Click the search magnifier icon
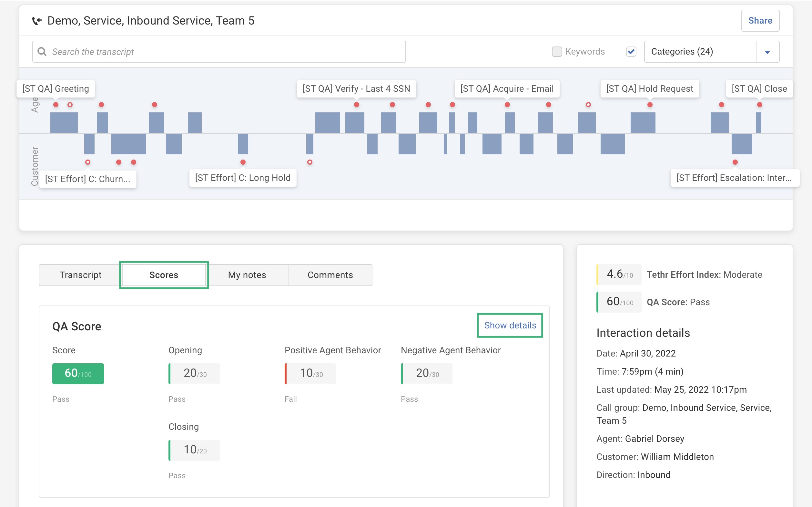The image size is (812, 507). point(43,51)
